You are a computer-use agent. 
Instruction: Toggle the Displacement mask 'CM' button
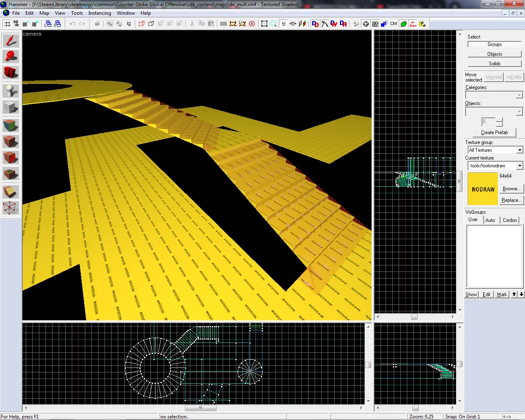pyautogui.click(x=394, y=24)
